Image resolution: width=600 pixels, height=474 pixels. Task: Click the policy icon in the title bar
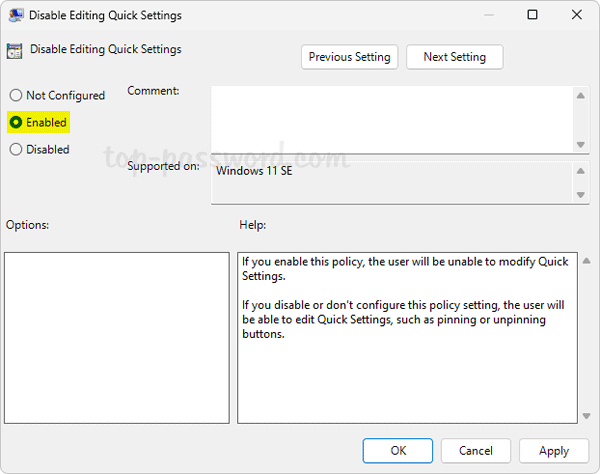15,16
